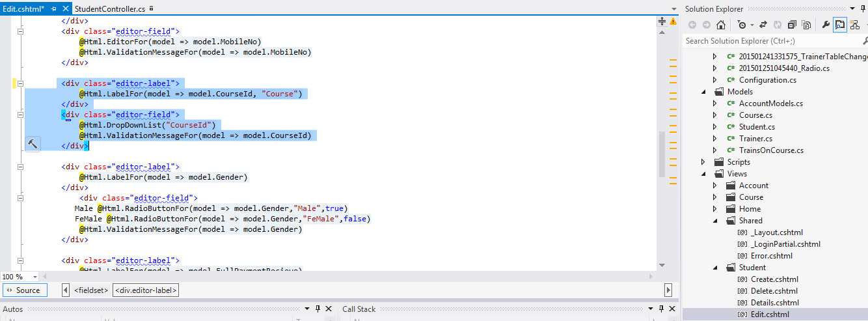Open Properties wrench icon in Solution Explorer

point(826,25)
